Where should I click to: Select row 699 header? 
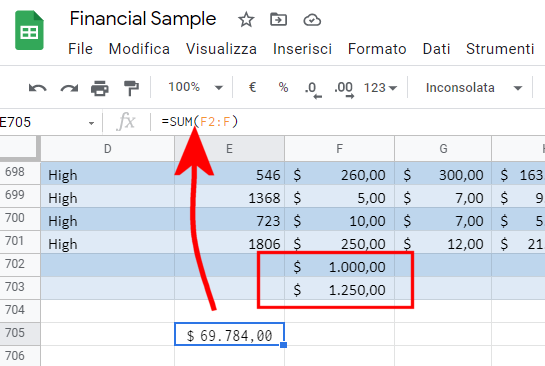click(x=20, y=196)
